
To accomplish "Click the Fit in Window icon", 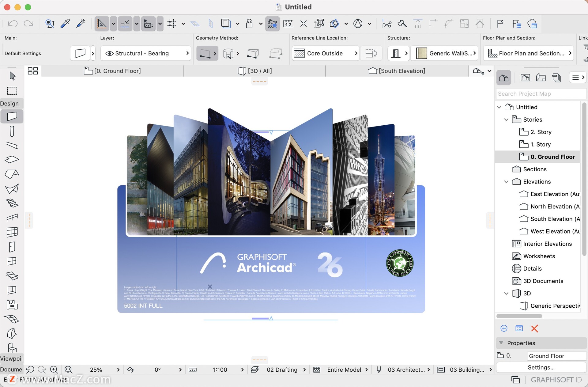I will point(68,370).
